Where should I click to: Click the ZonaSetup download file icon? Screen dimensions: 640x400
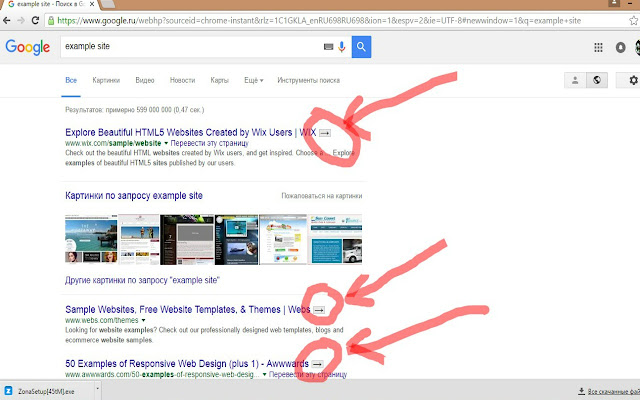(9, 391)
